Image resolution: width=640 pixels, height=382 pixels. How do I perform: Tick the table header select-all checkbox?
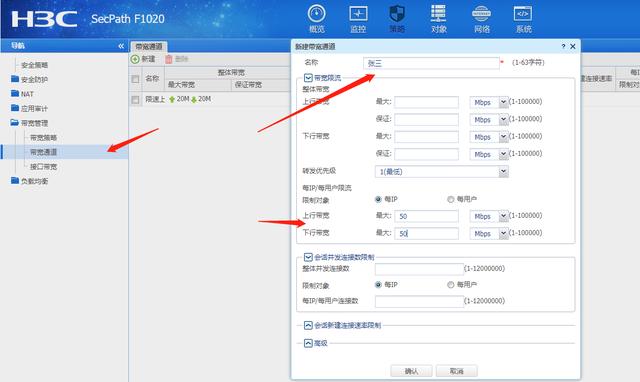point(136,79)
